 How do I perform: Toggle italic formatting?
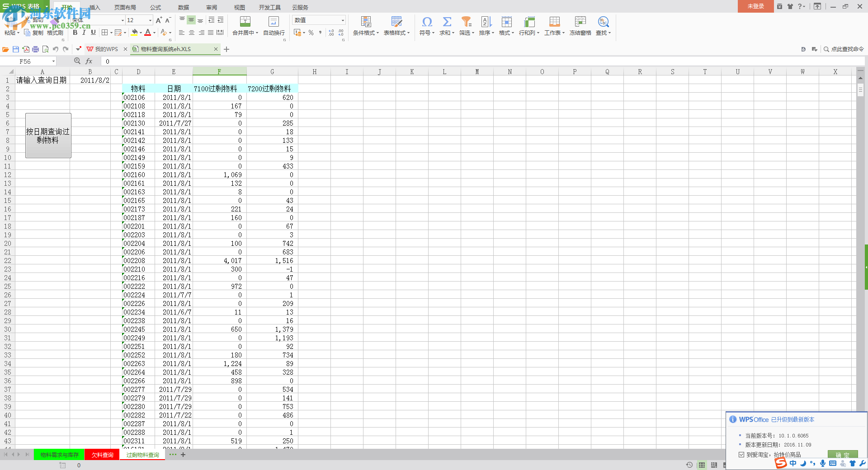click(x=84, y=33)
